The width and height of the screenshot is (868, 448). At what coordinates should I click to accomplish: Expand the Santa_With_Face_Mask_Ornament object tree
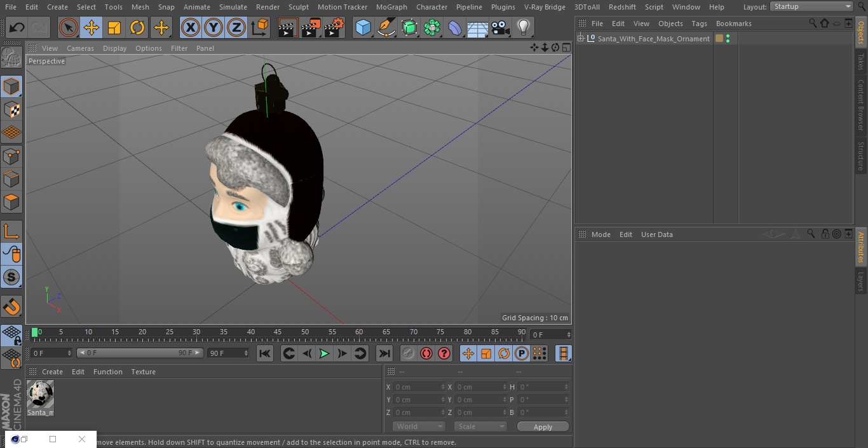click(x=580, y=39)
